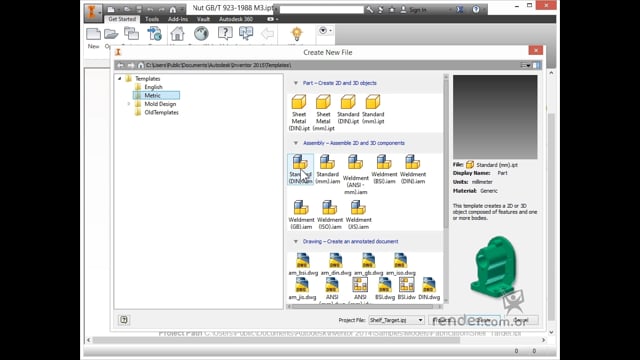Expand the Mold Design folder
The width and height of the screenshot is (640, 360).
tap(129, 104)
